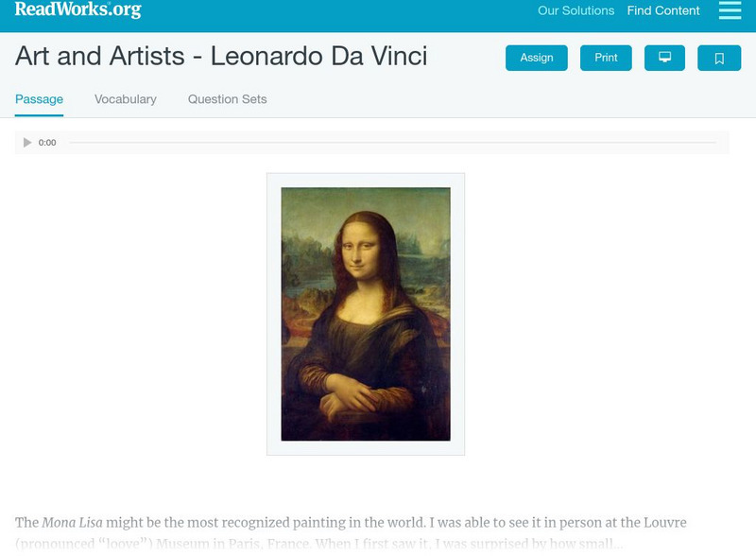Click the italic Mona Lisa text in the passage
This screenshot has height=556, width=756.
click(72, 523)
